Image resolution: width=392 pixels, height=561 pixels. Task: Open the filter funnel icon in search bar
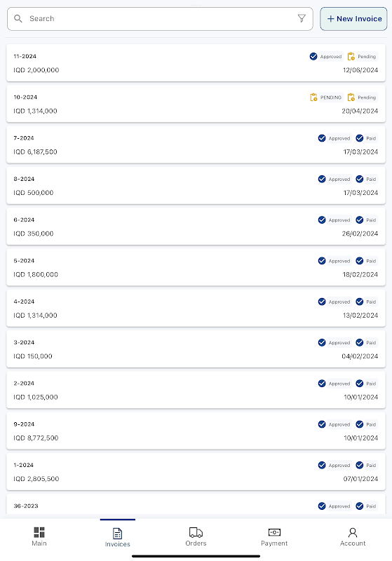click(302, 19)
